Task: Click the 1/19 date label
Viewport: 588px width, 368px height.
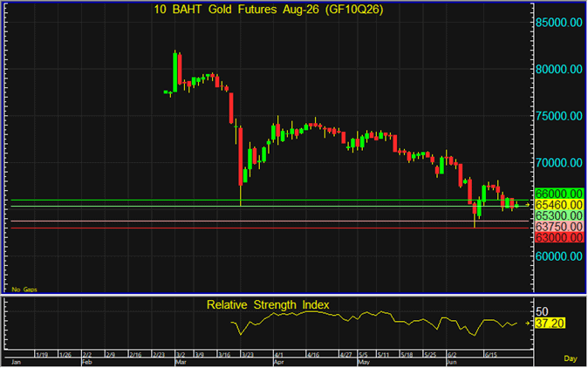Action: pos(42,355)
